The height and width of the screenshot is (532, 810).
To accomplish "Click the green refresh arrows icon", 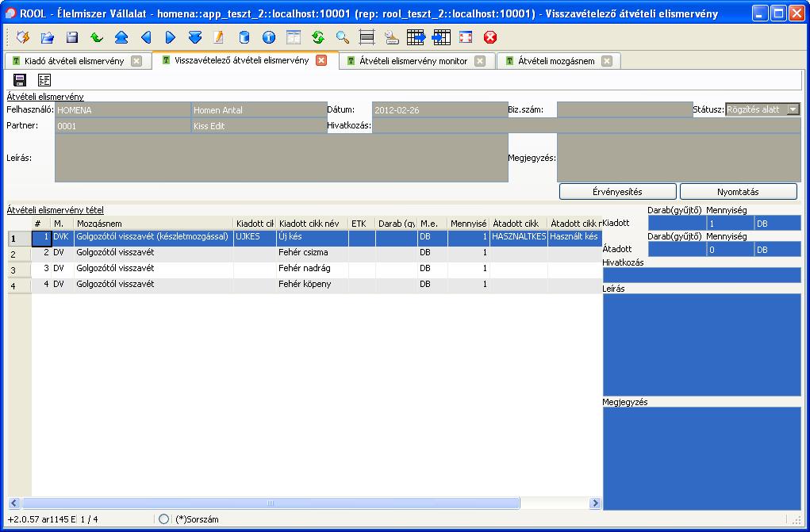I will (317, 37).
